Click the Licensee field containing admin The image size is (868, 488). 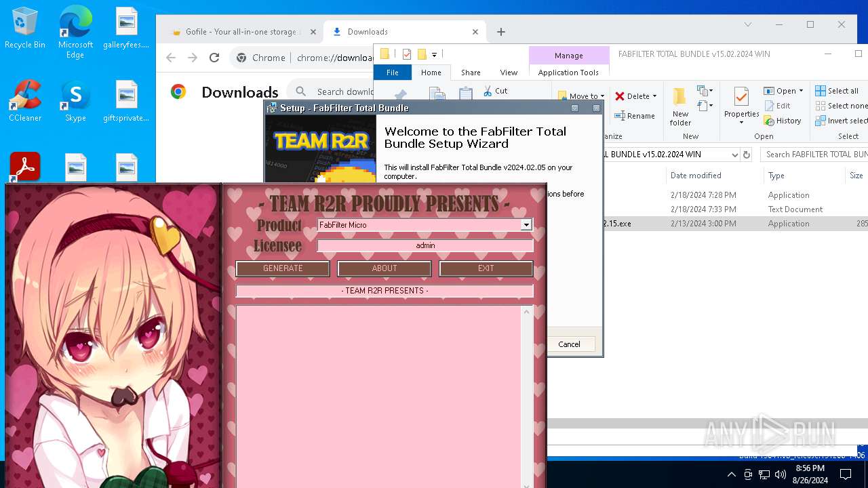point(425,245)
